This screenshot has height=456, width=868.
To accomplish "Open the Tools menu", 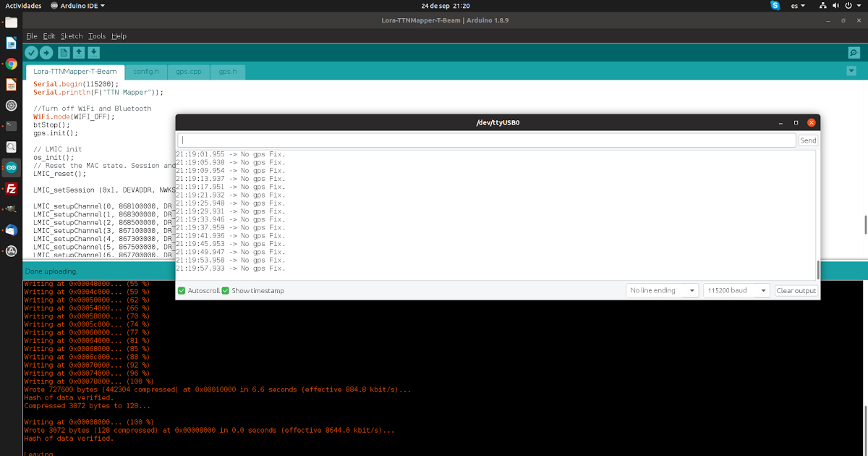I will [x=97, y=36].
